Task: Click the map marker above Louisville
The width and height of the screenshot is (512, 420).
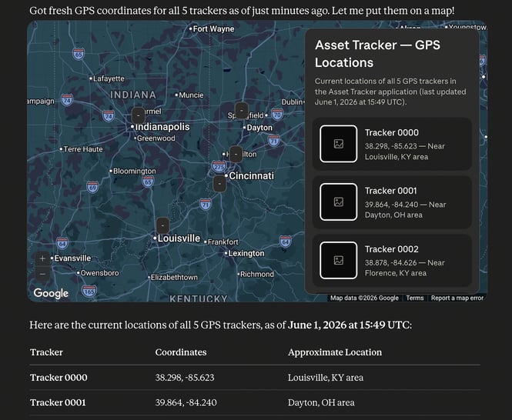Action: (x=162, y=225)
